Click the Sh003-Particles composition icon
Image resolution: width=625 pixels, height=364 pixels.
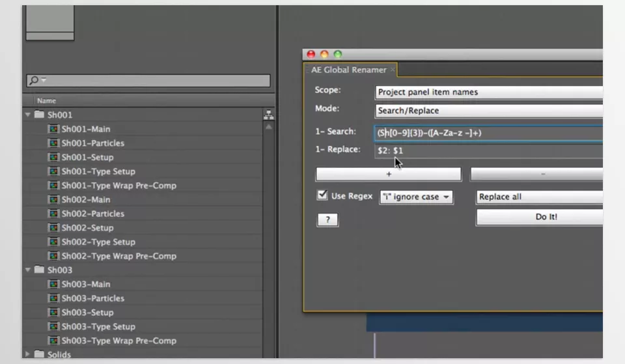pos(53,298)
